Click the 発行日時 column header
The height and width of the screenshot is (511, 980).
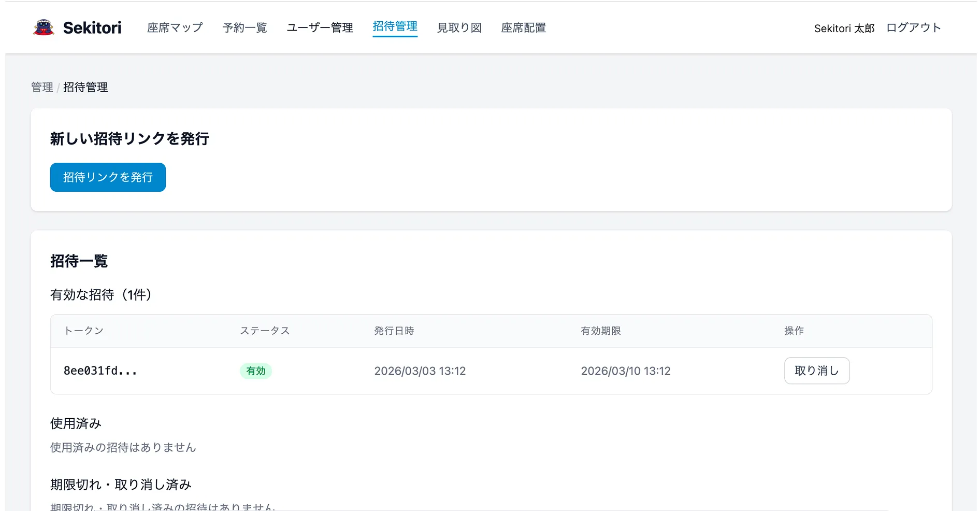coord(394,331)
